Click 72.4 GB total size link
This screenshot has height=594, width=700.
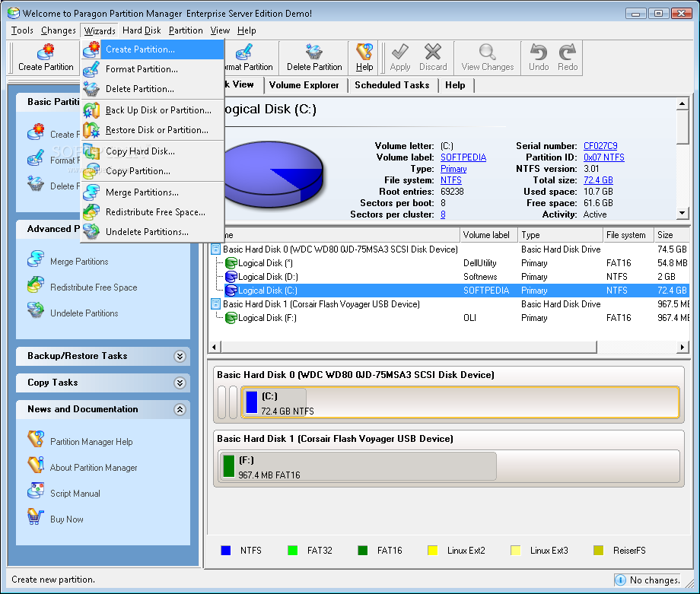click(x=598, y=180)
